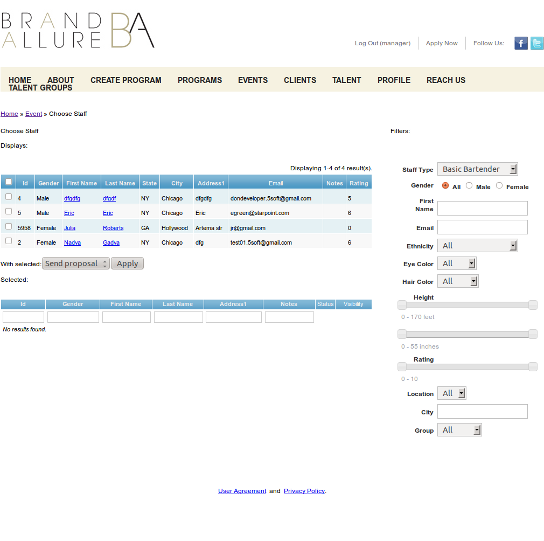Click the Brand Allure logo
The width and height of the screenshot is (544, 541).
pyautogui.click(x=78, y=30)
